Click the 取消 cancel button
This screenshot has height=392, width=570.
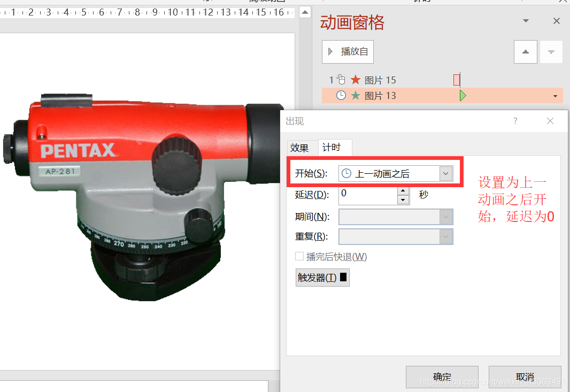[525, 377]
